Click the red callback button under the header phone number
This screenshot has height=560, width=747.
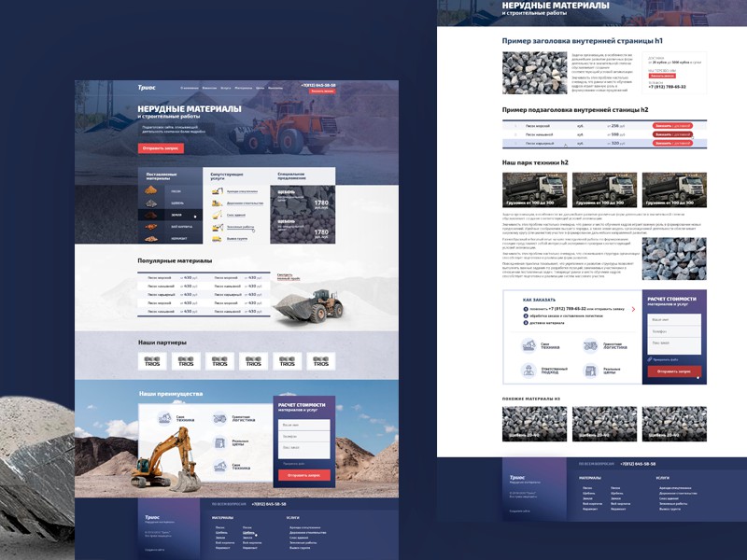[x=322, y=91]
